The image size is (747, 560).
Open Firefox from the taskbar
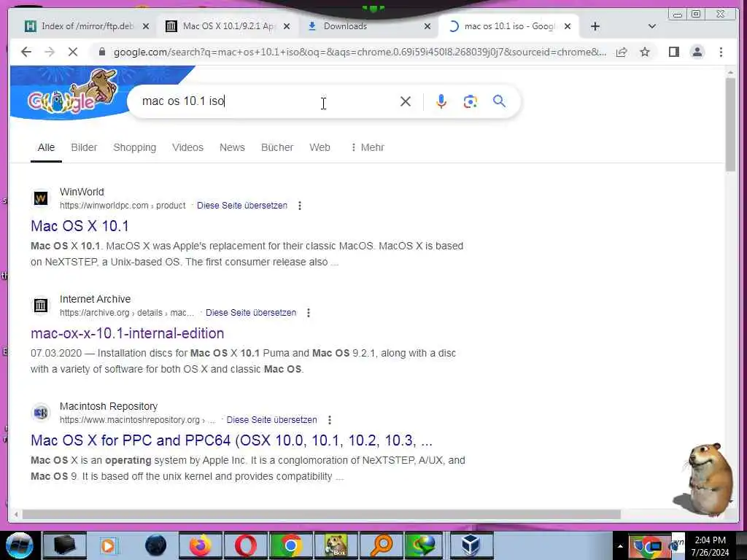[x=201, y=545]
